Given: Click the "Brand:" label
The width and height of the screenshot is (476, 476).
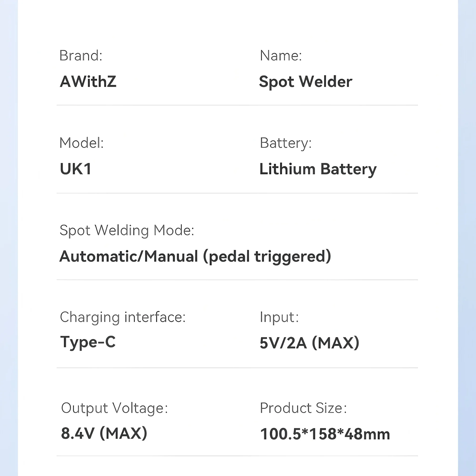Looking at the screenshot, I should [81, 56].
